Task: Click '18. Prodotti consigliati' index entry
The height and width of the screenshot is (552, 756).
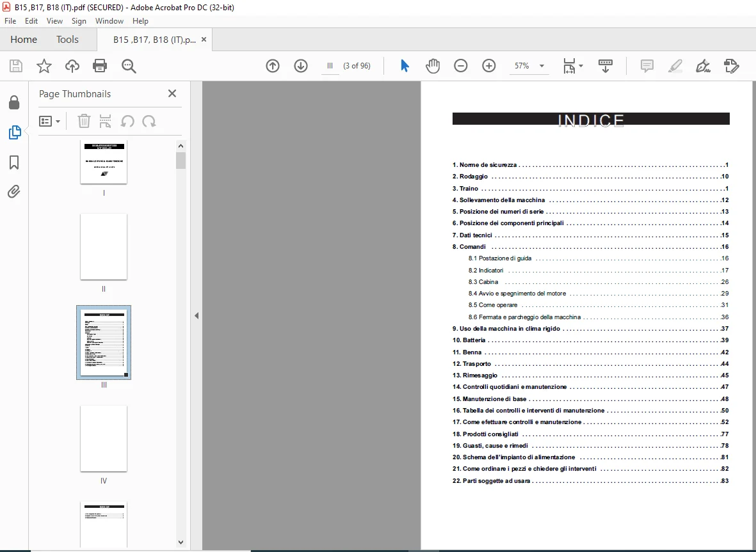Action: click(x=590, y=434)
